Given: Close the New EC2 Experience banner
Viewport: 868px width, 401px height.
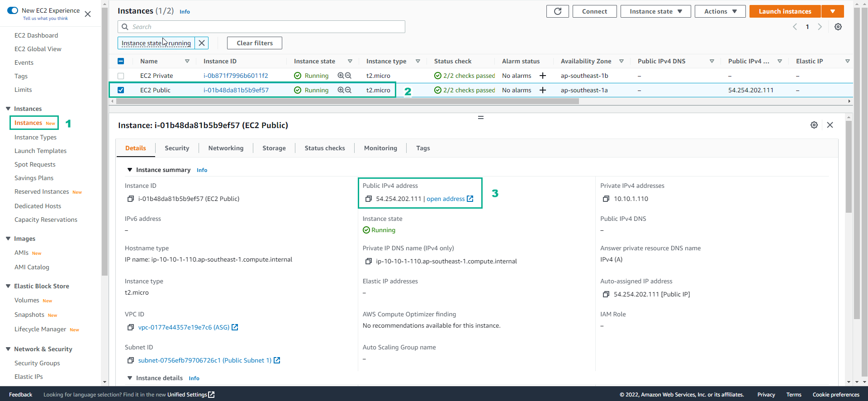Looking at the screenshot, I should click(x=88, y=14).
